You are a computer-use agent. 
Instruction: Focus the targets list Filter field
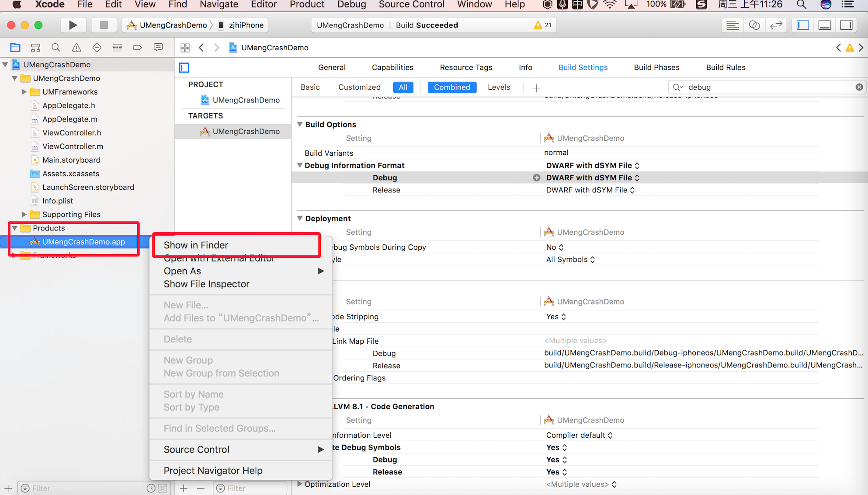coord(250,488)
